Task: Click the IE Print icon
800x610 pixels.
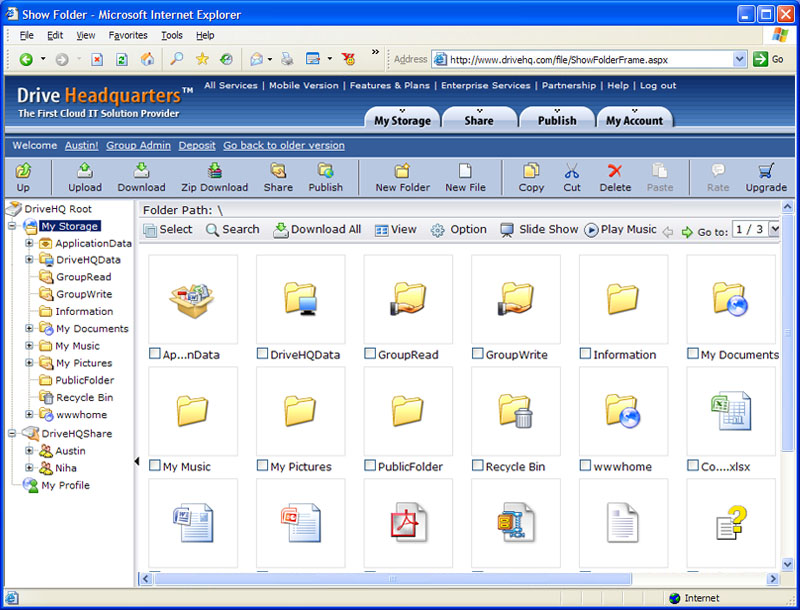Action: tap(287, 59)
